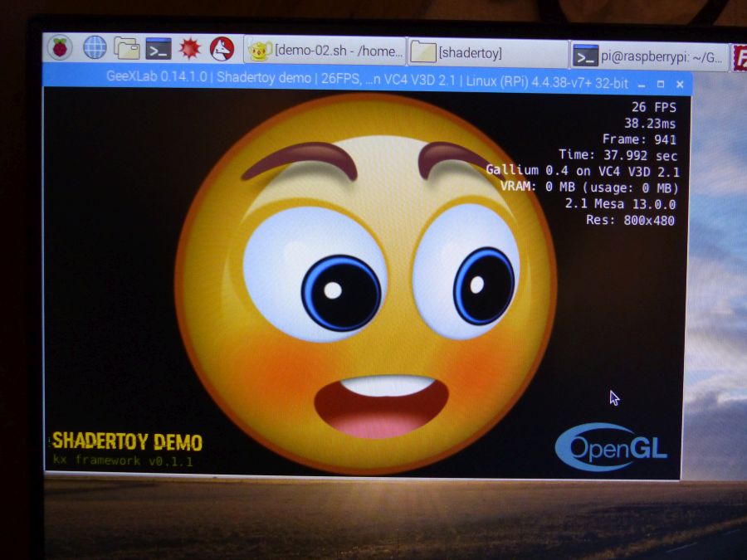Click the SHADERTOY DEMO title text
This screenshot has width=747, height=560.
[127, 441]
